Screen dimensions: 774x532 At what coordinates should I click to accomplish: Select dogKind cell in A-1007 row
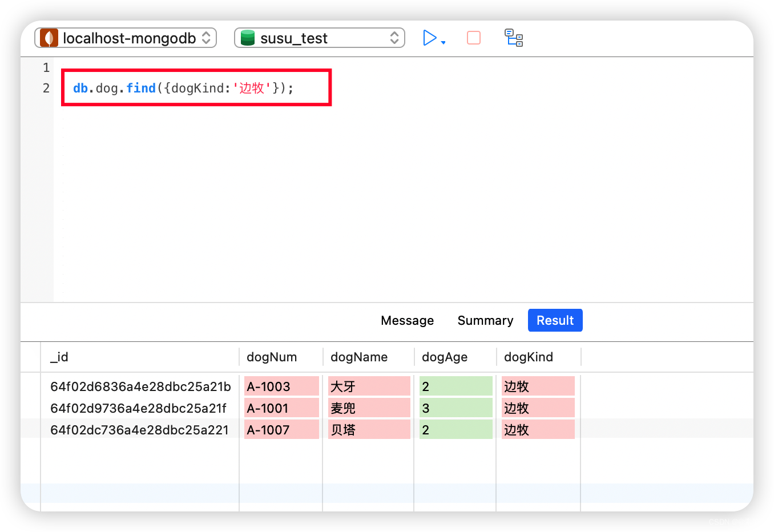click(x=538, y=430)
